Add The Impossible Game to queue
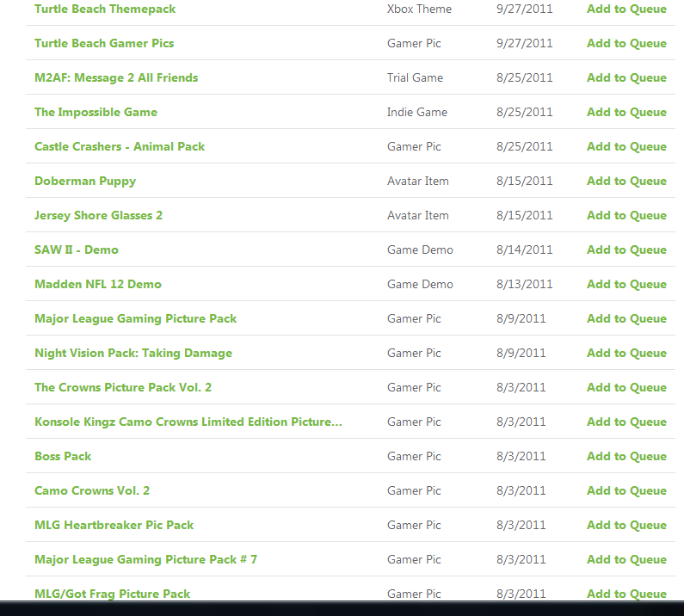The width and height of the screenshot is (684, 616). click(x=626, y=113)
